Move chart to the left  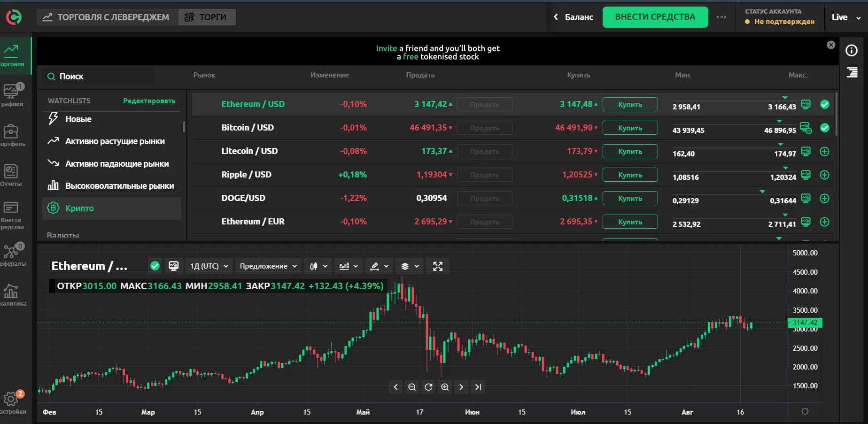[x=395, y=387]
